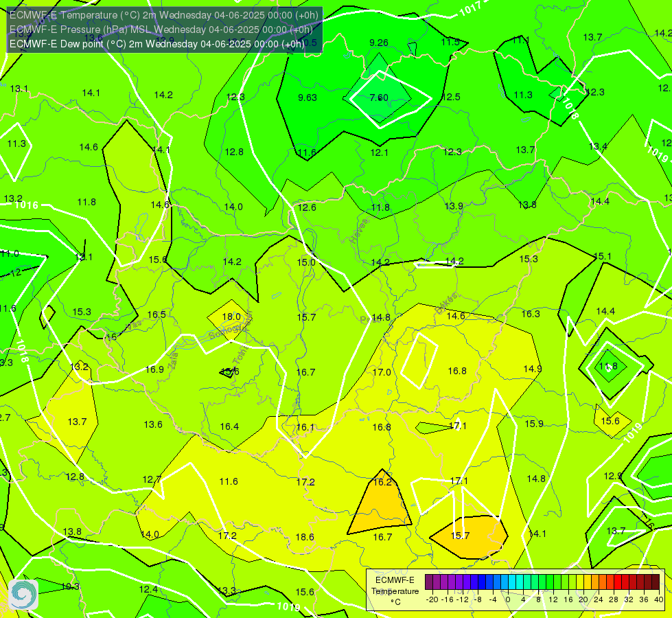The height and width of the screenshot is (618, 672).
Task: Pick the dark purple -20 legend swatch
Action: [x=428, y=582]
